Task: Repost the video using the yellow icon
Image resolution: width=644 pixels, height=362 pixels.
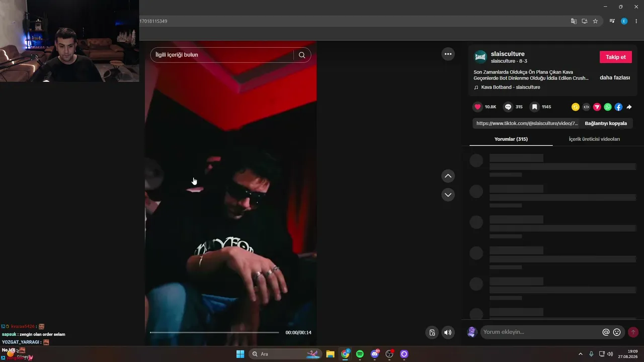Action: [x=576, y=107]
